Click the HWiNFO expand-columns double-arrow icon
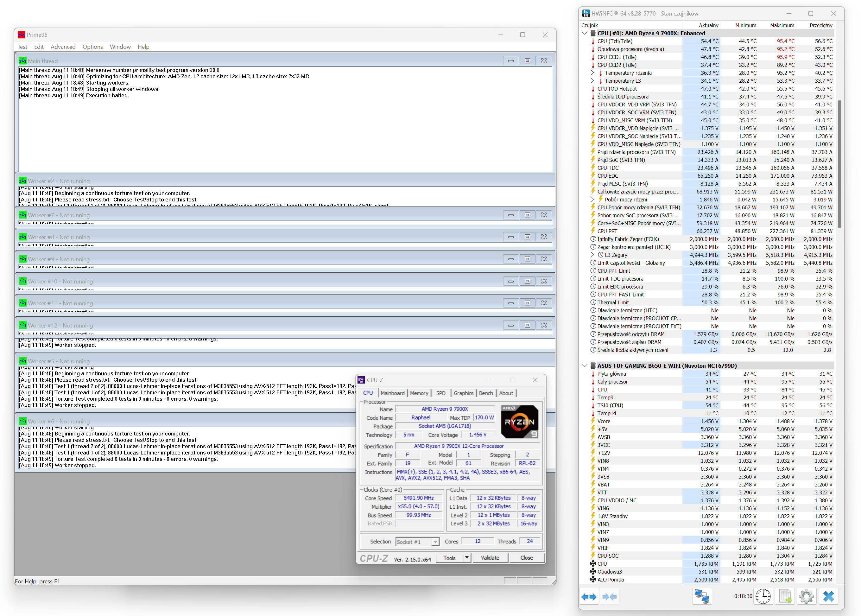This screenshot has height=616, width=861. (x=589, y=597)
